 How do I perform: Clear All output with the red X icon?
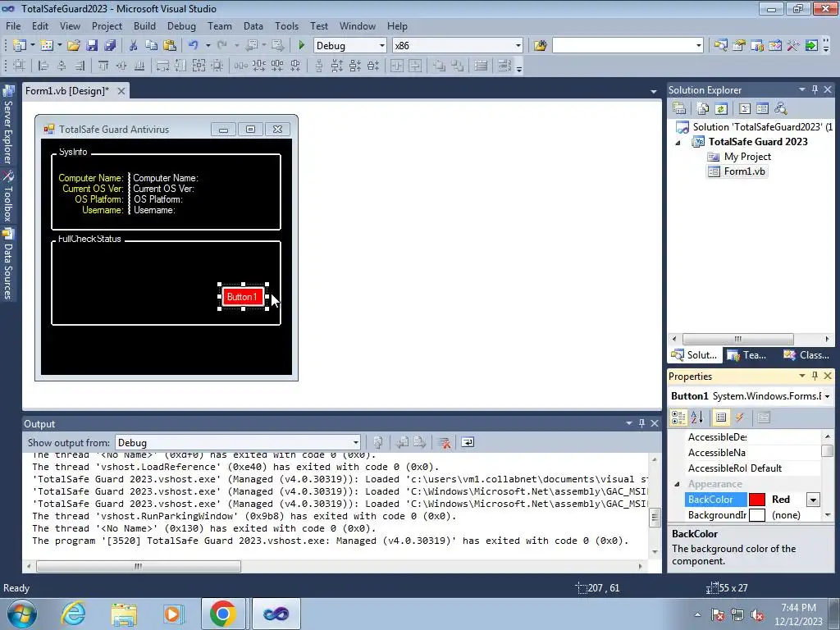444,442
